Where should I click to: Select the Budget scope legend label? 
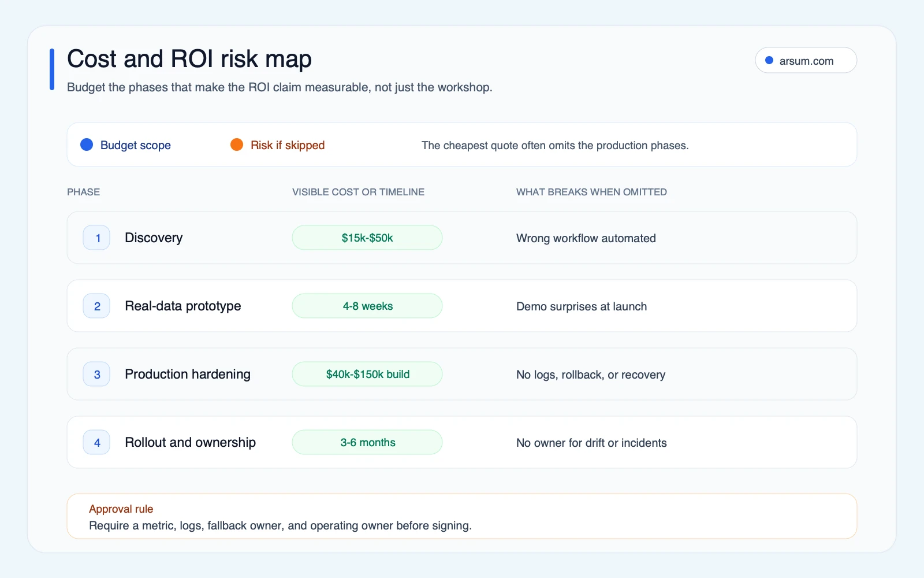coord(136,145)
